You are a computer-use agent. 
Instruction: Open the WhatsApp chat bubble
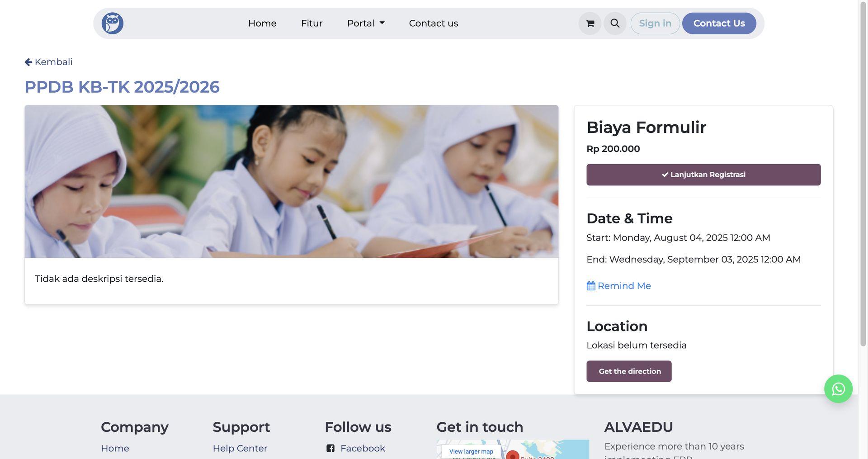838,389
